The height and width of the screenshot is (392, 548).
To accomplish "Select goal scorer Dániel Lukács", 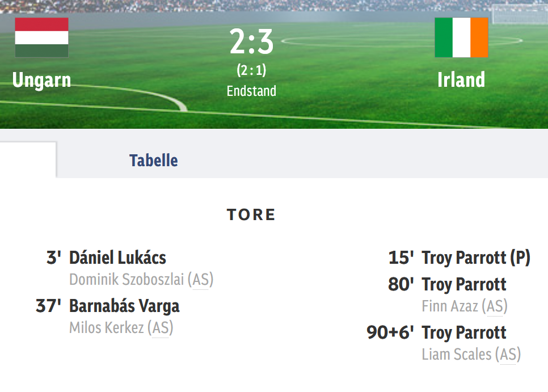I will tap(117, 258).
